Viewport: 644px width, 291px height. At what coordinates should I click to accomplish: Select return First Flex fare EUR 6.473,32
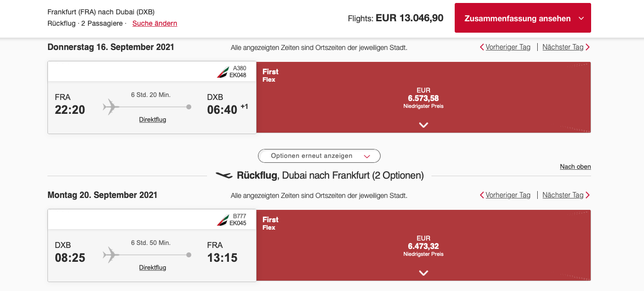click(x=424, y=245)
